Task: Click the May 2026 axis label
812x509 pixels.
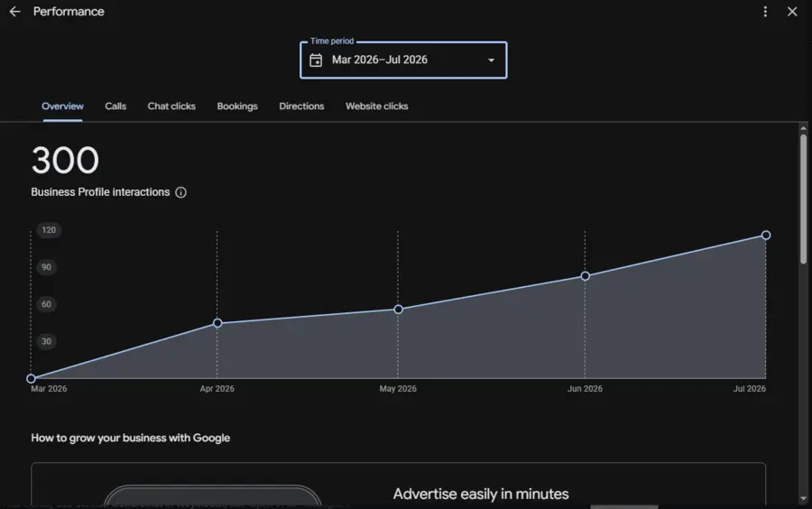Action: (x=398, y=388)
